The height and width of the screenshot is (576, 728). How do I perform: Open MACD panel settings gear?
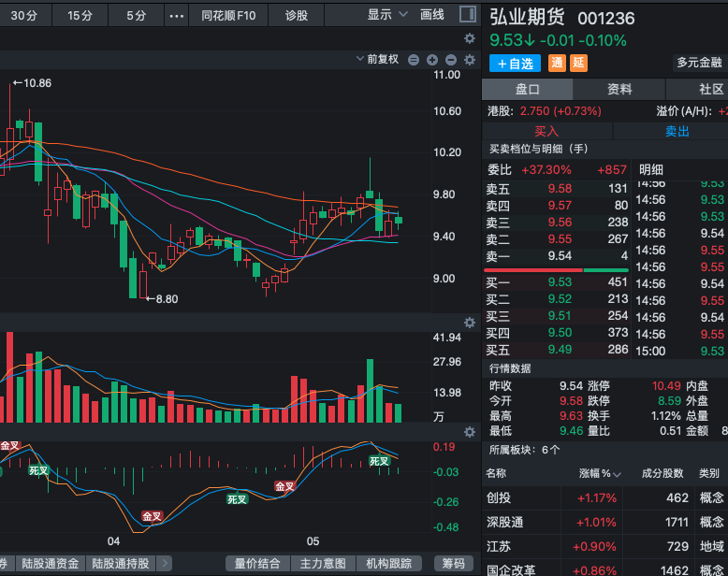coord(470,432)
